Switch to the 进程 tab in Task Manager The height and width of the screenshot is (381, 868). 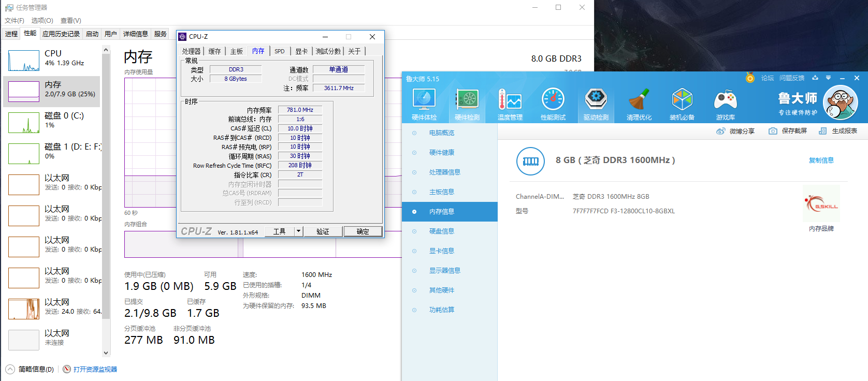[11, 34]
